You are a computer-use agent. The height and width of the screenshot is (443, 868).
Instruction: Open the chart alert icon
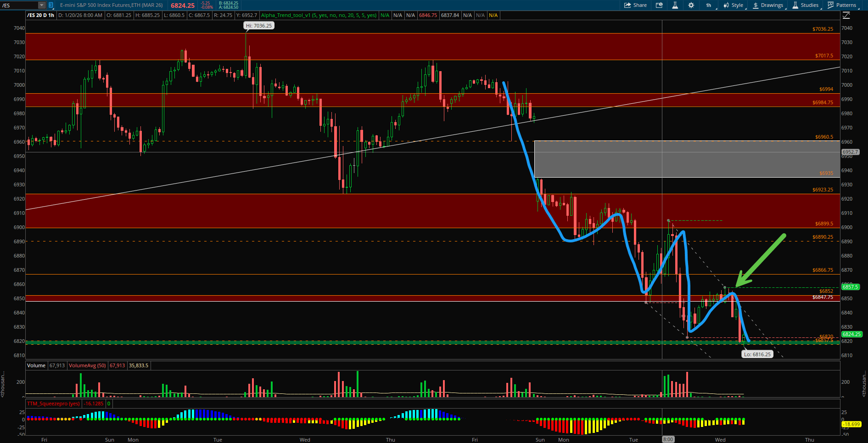coord(659,6)
